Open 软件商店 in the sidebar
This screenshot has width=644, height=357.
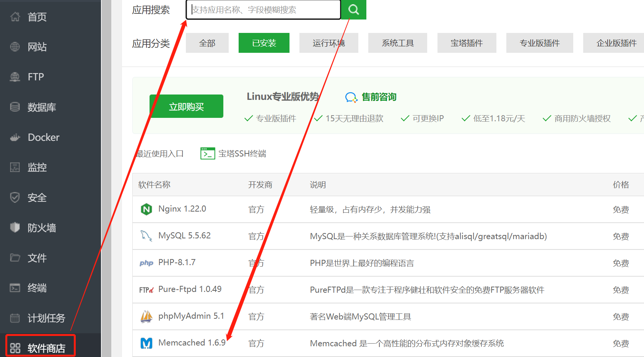tap(40, 346)
